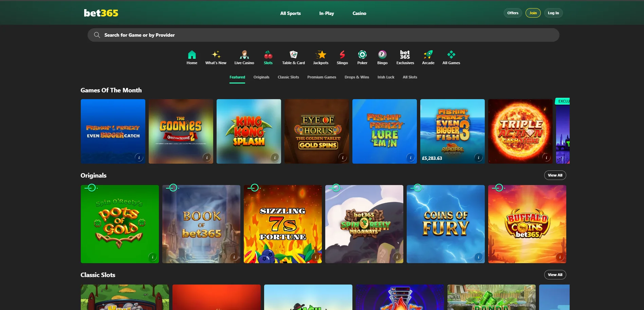Viewport: 644px width, 310px height.
Task: Open King Kong Splash game
Action: tap(249, 131)
